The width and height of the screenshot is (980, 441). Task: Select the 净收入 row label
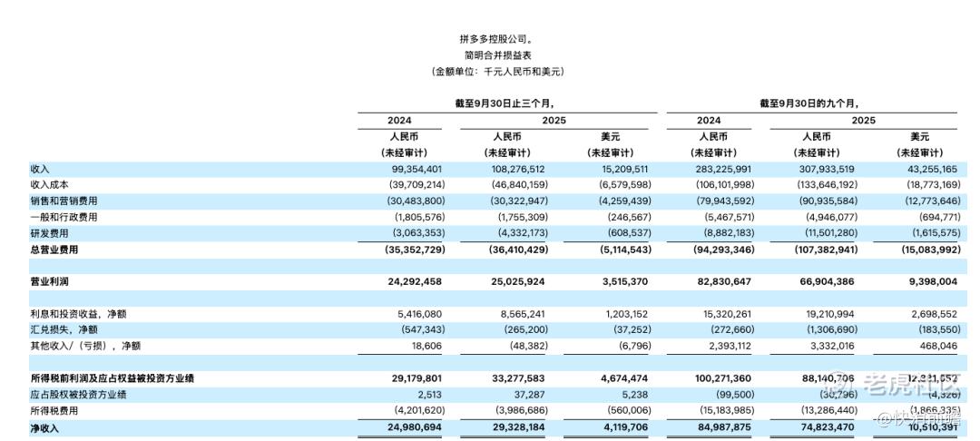click(44, 429)
